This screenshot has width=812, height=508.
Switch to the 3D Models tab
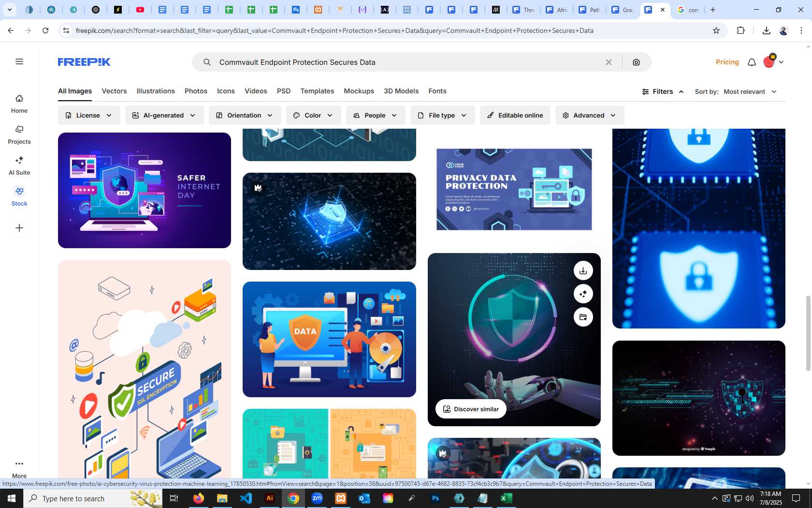click(401, 91)
